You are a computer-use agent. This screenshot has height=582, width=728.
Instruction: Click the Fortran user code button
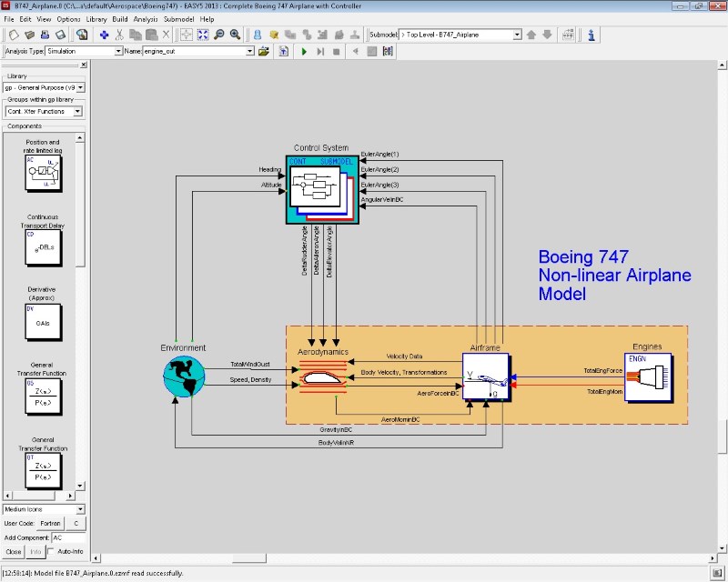[50, 524]
